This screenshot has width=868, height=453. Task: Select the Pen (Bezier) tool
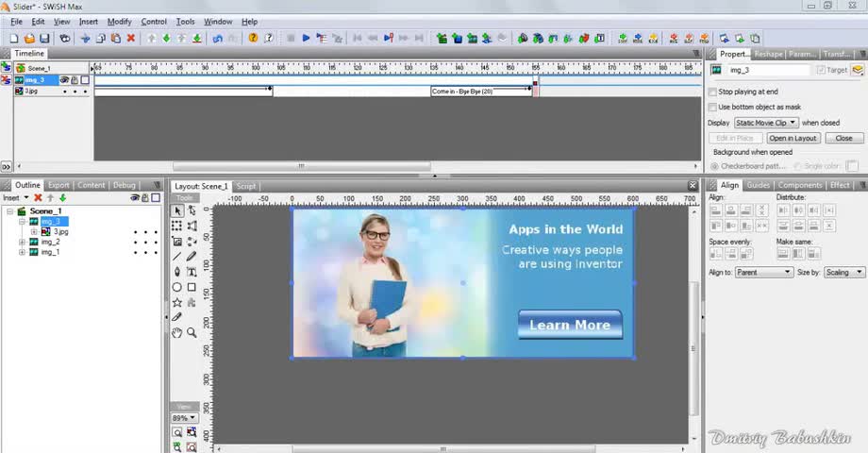[x=177, y=272]
